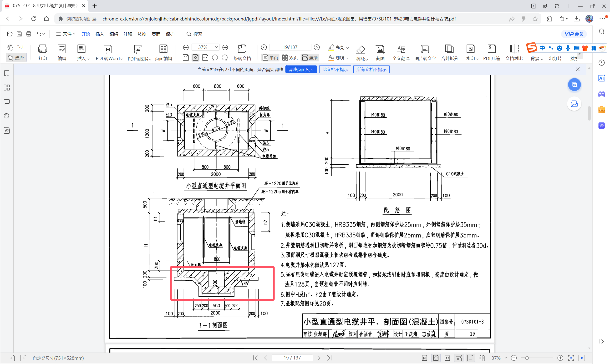Switch to single page (单页) view
This screenshot has width=610, height=364.
coord(270,58)
